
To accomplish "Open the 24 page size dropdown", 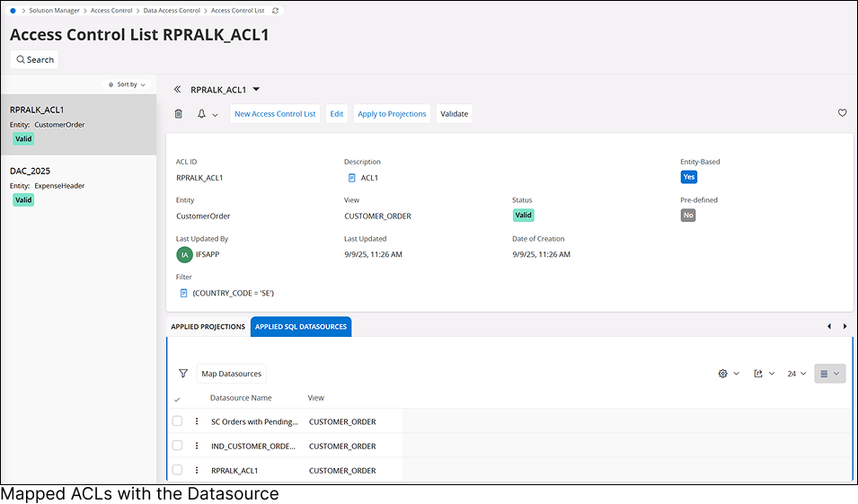I will point(796,374).
